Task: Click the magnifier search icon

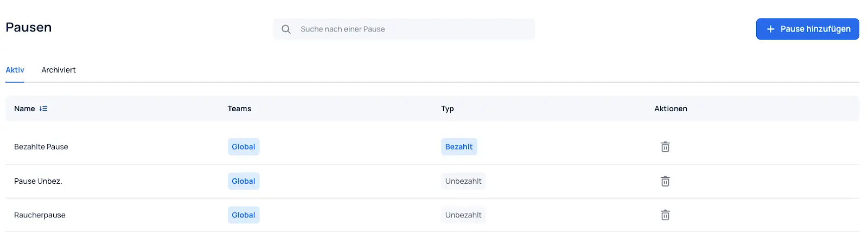Action: tap(286, 29)
